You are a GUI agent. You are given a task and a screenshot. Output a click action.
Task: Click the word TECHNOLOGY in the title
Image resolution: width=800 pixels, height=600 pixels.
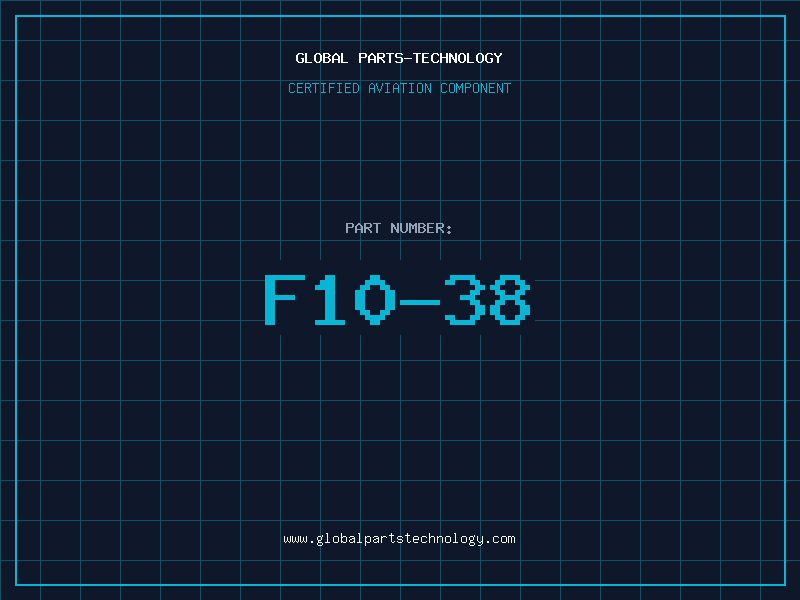click(458, 58)
